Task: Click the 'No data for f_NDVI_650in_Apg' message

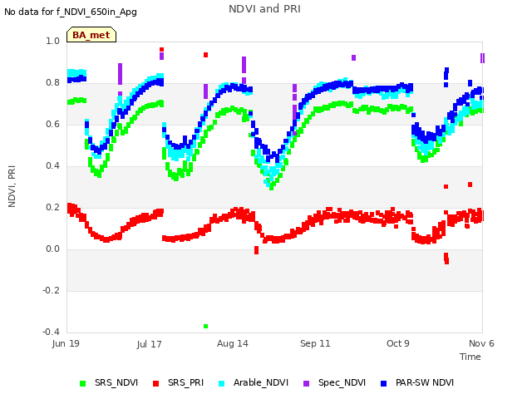Action: [x=71, y=12]
